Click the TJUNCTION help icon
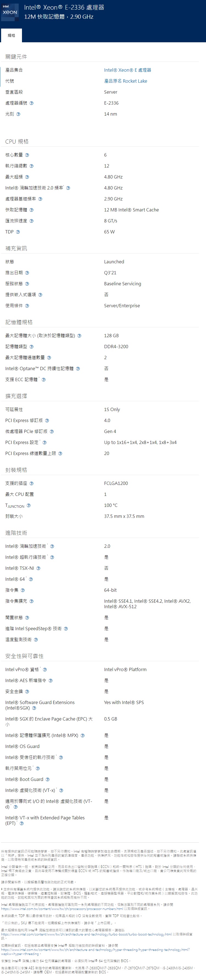 [x=29, y=506]
